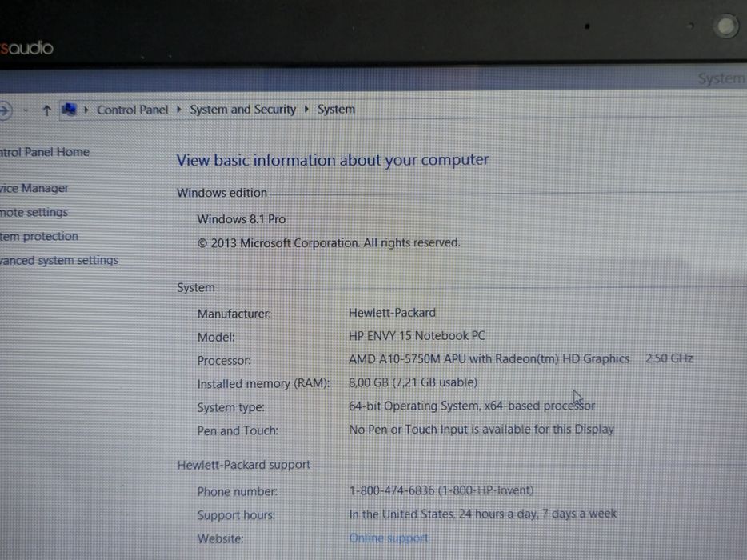Open the recent locations dropdown beside the up arrow
Image resolution: width=747 pixels, height=560 pixels.
pos(26,110)
